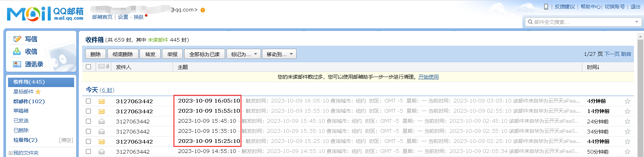Sort by 时间 column header
Viewport: 644px width, 157px height.
click(x=593, y=67)
